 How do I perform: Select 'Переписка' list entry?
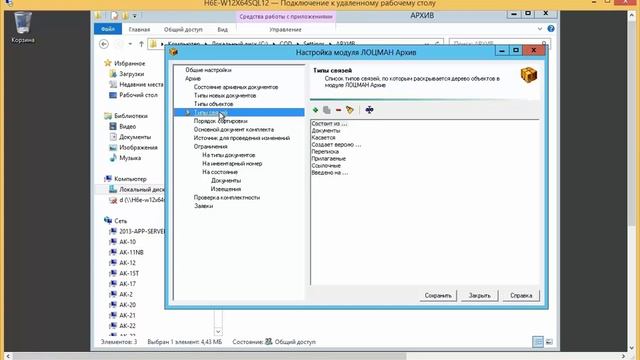tap(325, 151)
